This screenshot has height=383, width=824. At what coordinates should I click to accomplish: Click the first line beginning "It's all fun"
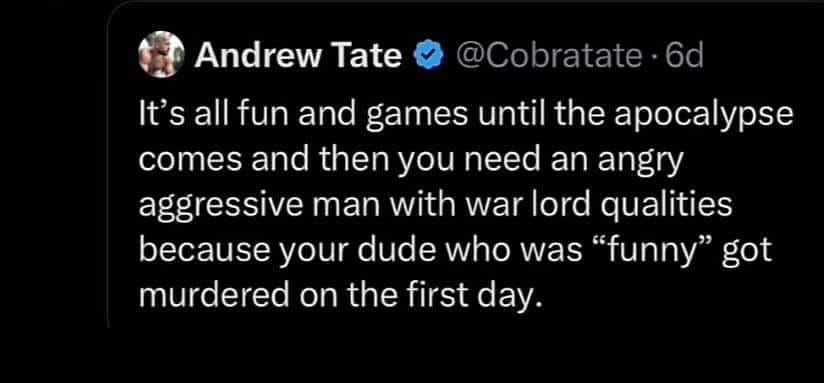tap(466, 116)
